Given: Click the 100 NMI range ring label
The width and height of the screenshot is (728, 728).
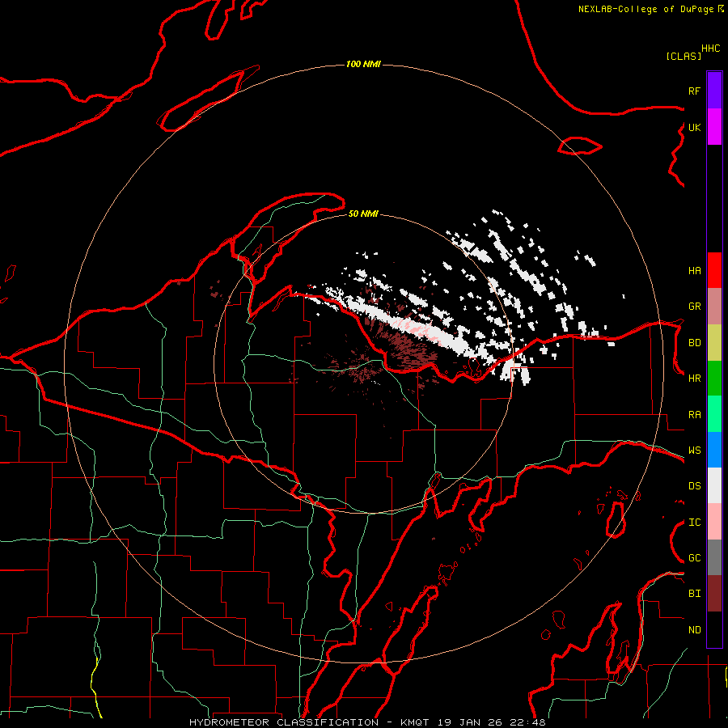Looking at the screenshot, I should [x=363, y=64].
